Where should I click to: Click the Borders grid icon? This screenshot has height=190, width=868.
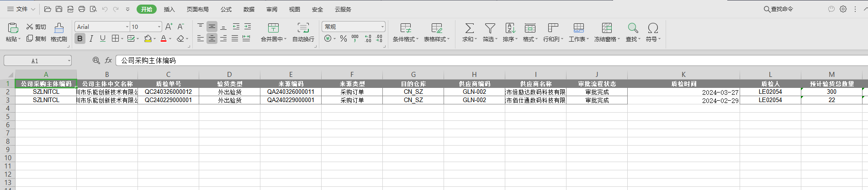pos(115,38)
